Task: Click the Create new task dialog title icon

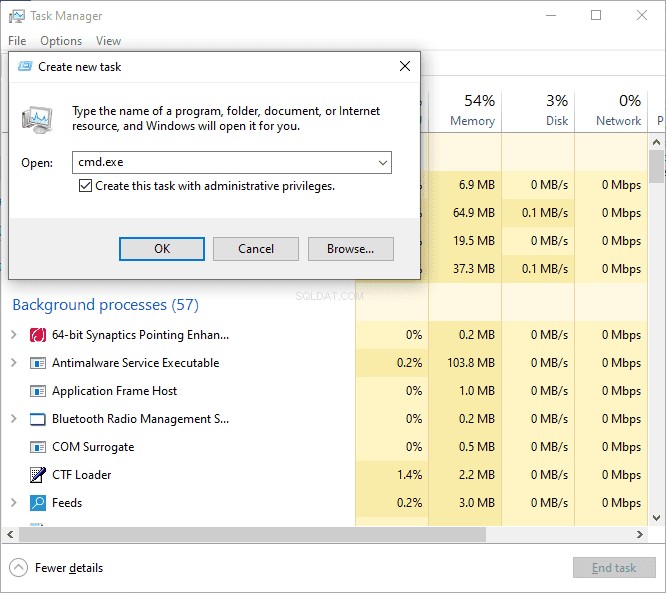Action: pyautogui.click(x=25, y=66)
